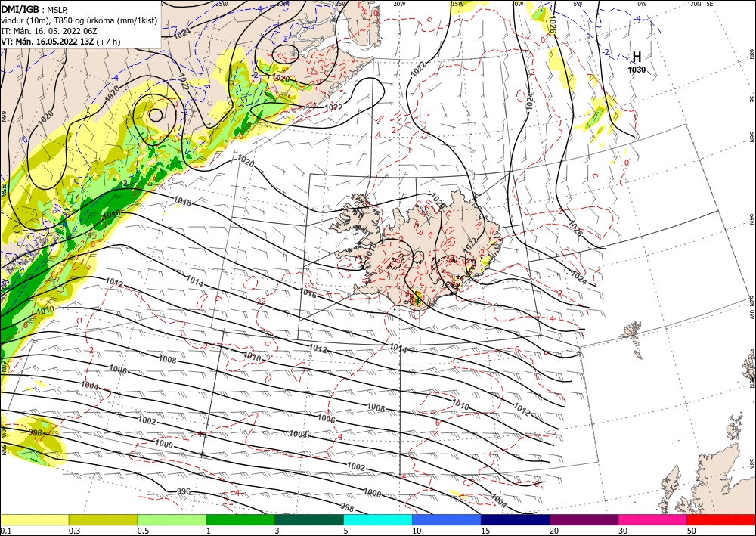Click the olive-yellow 0.3 legend swatch
This screenshot has height=536, width=756.
point(103,519)
